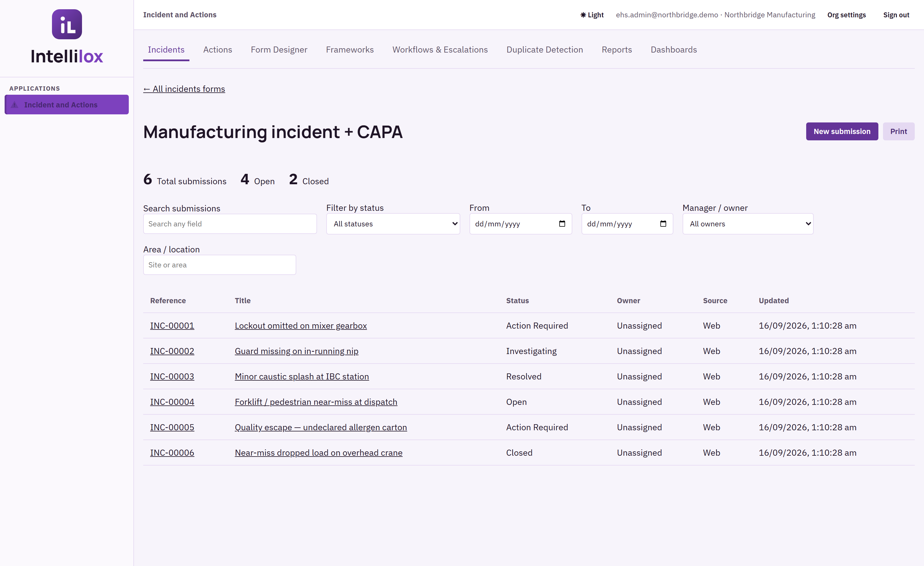This screenshot has height=566, width=924.
Task: Click the 2 Closed counter
Action: [309, 180]
